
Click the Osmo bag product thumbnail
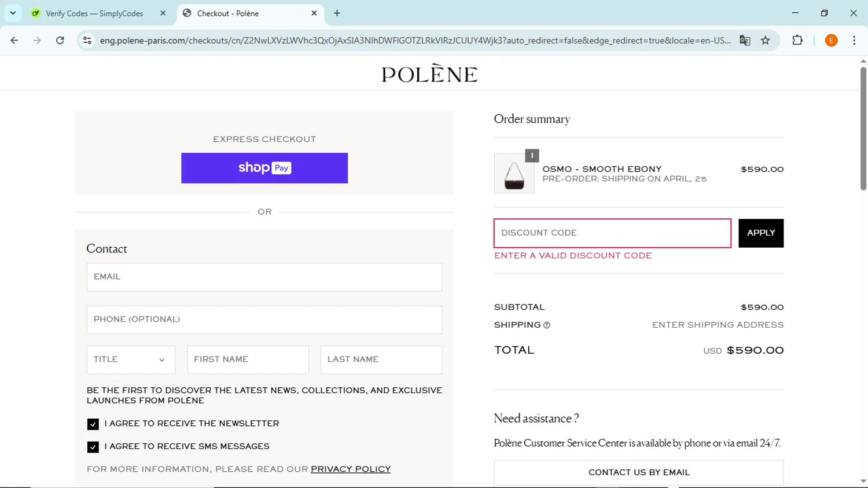click(x=514, y=173)
